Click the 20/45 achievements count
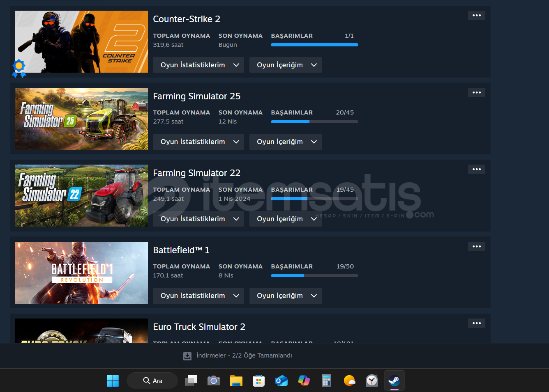 coord(345,112)
